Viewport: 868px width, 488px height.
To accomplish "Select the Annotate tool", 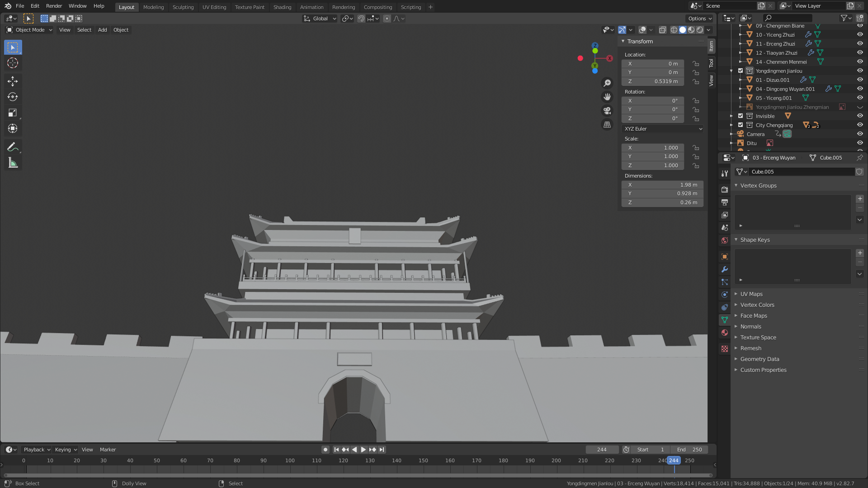I will pos(13,146).
